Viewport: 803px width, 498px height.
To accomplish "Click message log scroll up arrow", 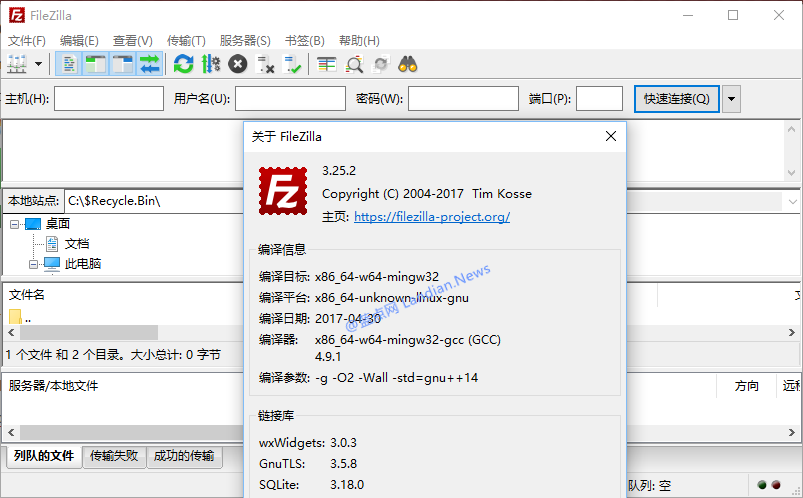I will click(x=792, y=130).
